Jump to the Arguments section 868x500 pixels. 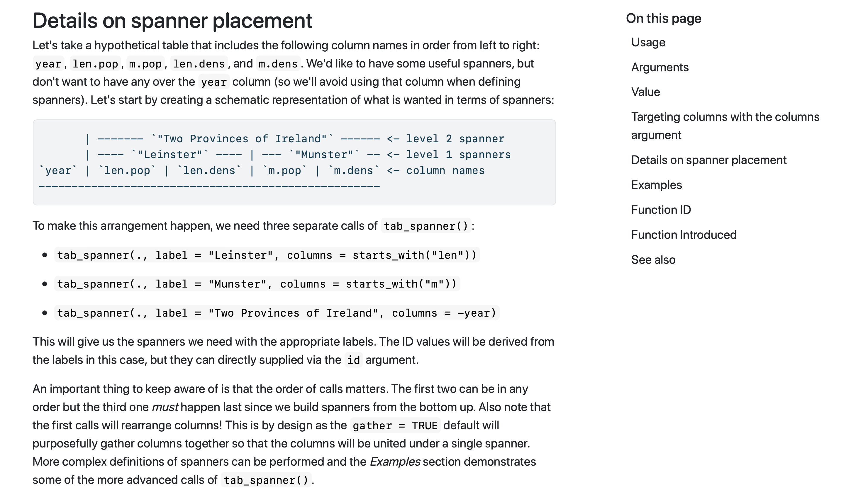pos(660,67)
